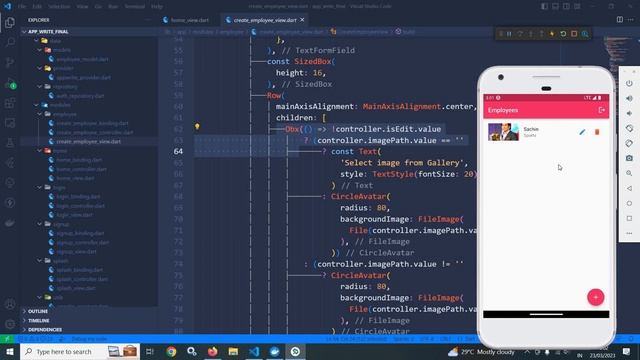This screenshot has width=640, height=360.
Task: Collapse the login folder in explorer
Action: 59,187
